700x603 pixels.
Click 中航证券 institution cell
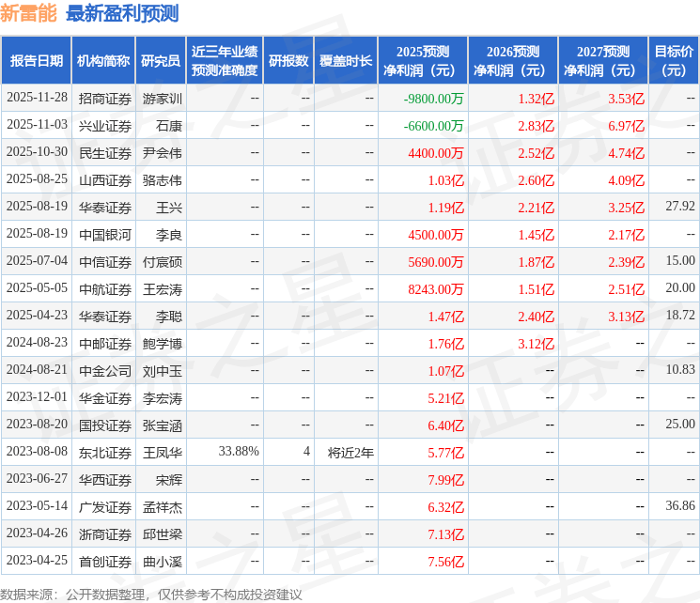pyautogui.click(x=105, y=289)
